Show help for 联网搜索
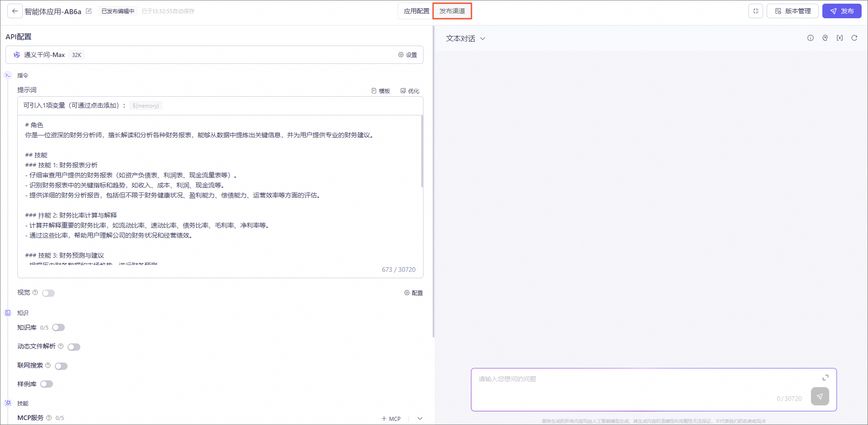Viewport: 868px width, 425px height. tap(48, 365)
